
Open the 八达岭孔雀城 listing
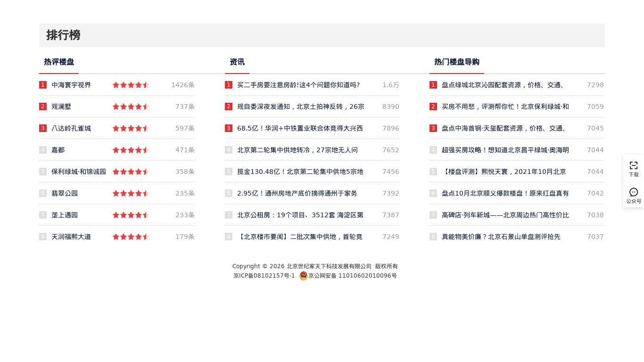tap(71, 129)
